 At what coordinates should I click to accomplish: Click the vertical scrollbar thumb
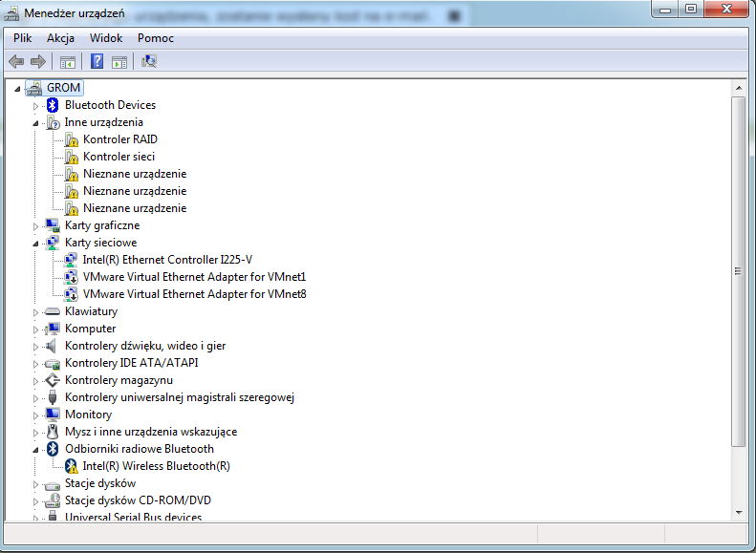tap(738, 271)
